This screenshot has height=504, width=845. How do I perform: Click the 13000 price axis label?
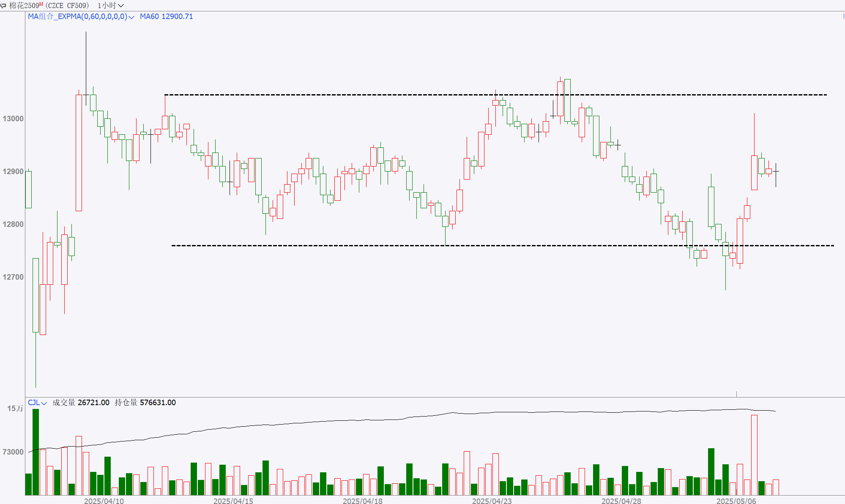click(13, 119)
